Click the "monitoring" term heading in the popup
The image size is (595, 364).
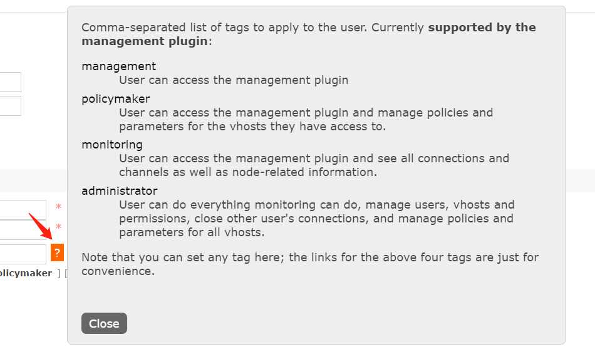pos(112,145)
